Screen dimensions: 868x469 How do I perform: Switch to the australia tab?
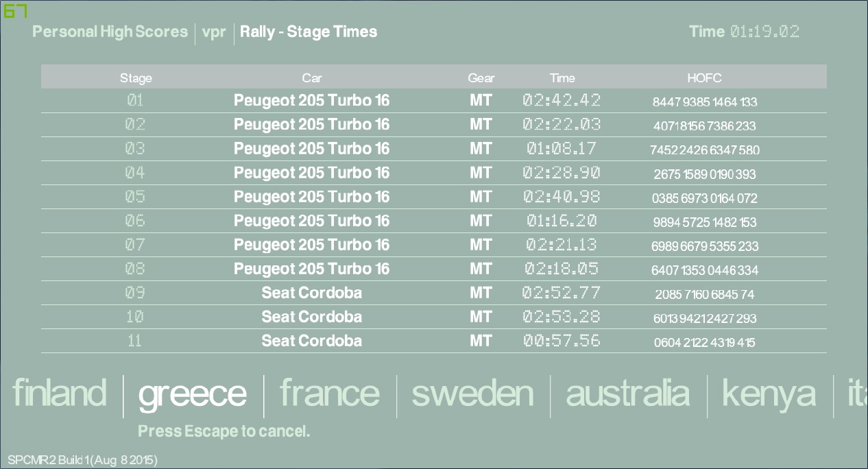point(627,394)
